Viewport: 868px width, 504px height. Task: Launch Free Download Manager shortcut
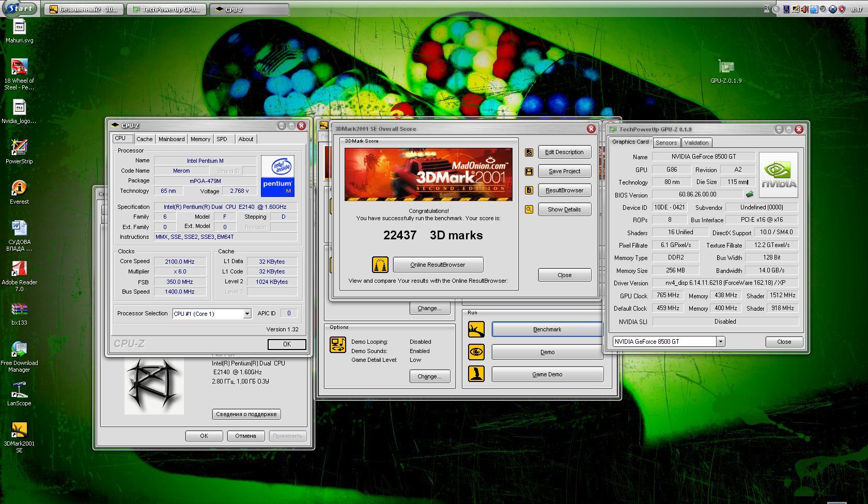[19, 356]
